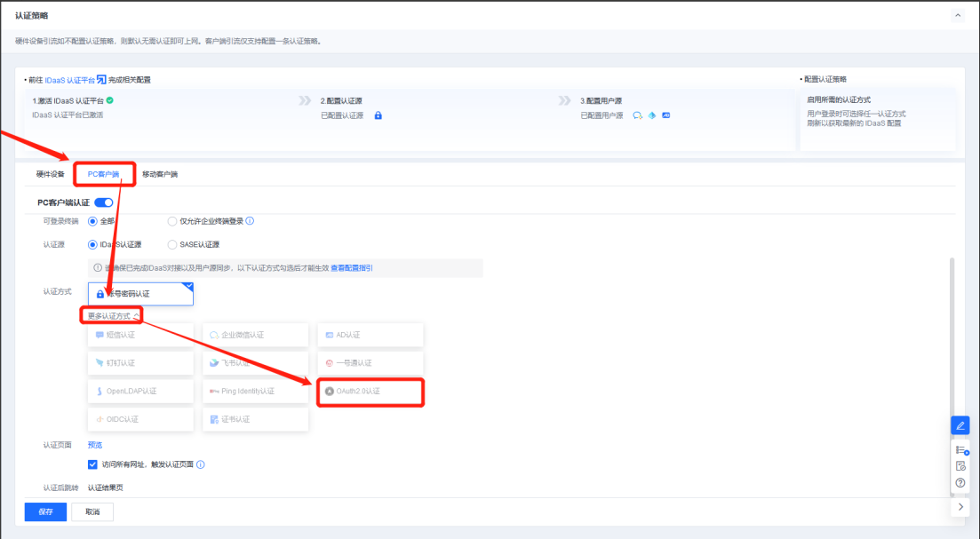Image resolution: width=980 pixels, height=539 pixels.
Task: Choose the 钉钉认证 method card
Action: point(139,363)
